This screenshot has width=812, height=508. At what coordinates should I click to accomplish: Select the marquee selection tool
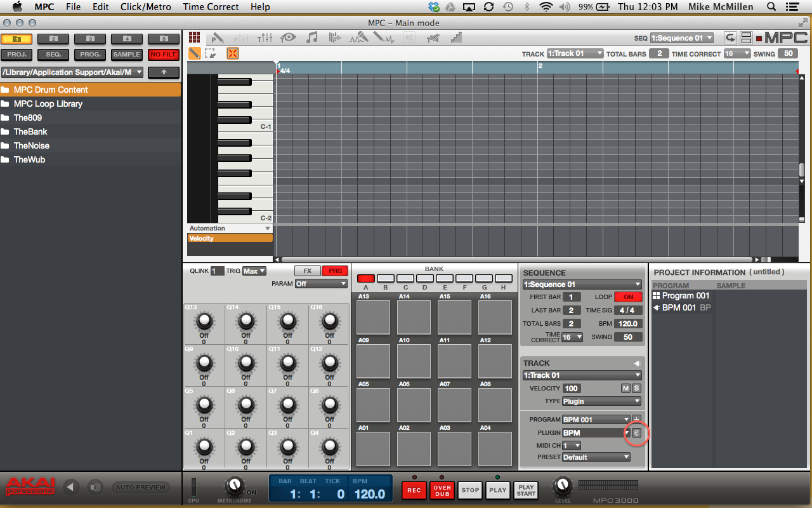210,53
